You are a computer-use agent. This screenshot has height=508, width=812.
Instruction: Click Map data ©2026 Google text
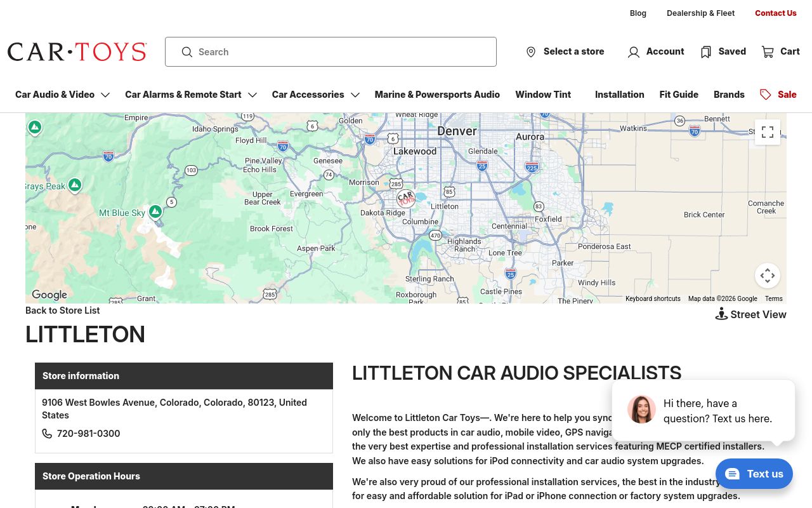click(x=723, y=298)
